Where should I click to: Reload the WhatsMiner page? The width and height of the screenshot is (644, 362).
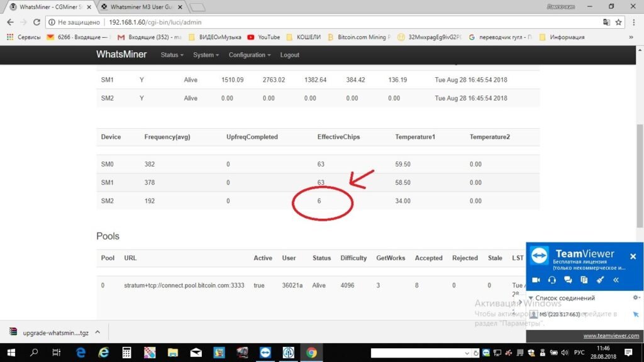pos(36,22)
